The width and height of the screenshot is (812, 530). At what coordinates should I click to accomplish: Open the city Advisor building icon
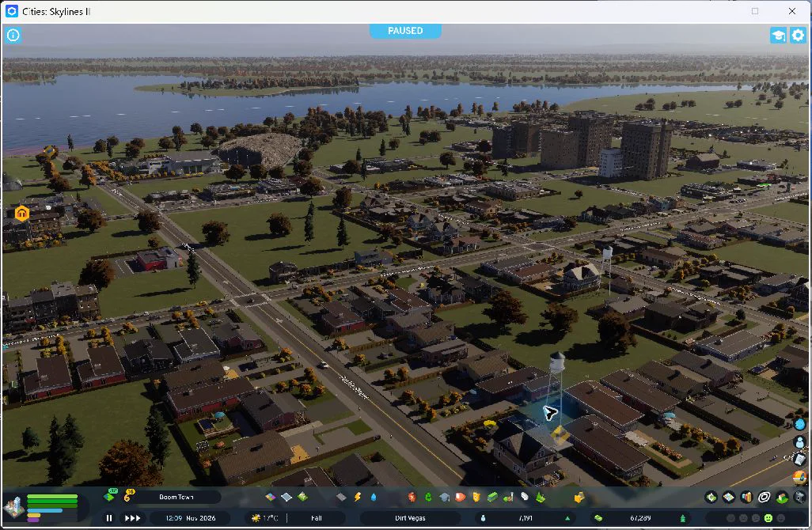[x=14, y=507]
